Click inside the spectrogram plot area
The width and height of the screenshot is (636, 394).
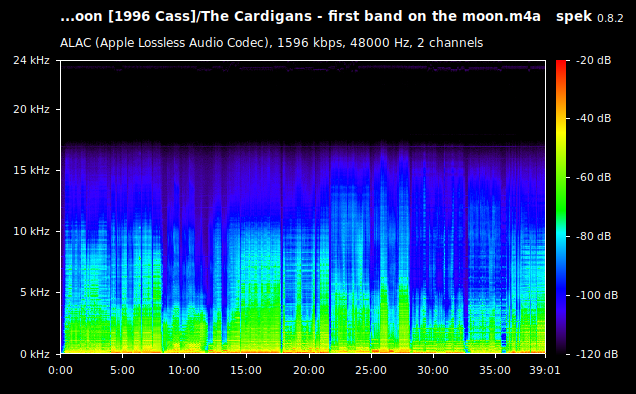point(303,207)
